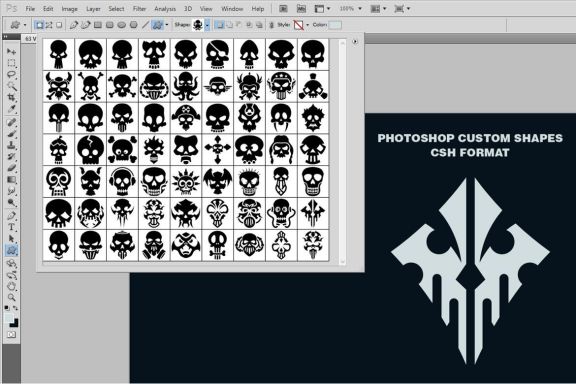This screenshot has width=576, height=384.
Task: Open the Window menu
Action: point(232,8)
